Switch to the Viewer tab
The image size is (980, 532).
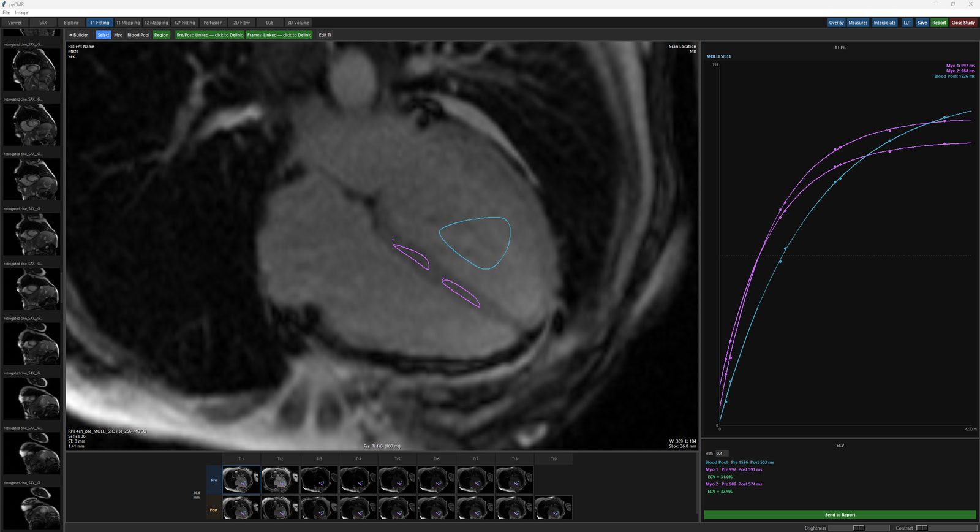click(x=15, y=23)
